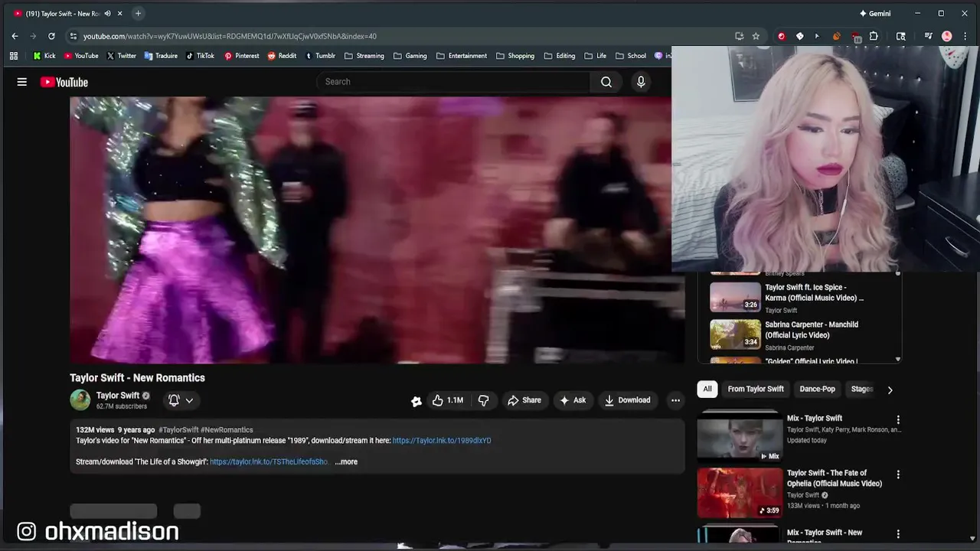Mute the tab audio speaker icon
The image size is (980, 551).
click(x=107, y=13)
